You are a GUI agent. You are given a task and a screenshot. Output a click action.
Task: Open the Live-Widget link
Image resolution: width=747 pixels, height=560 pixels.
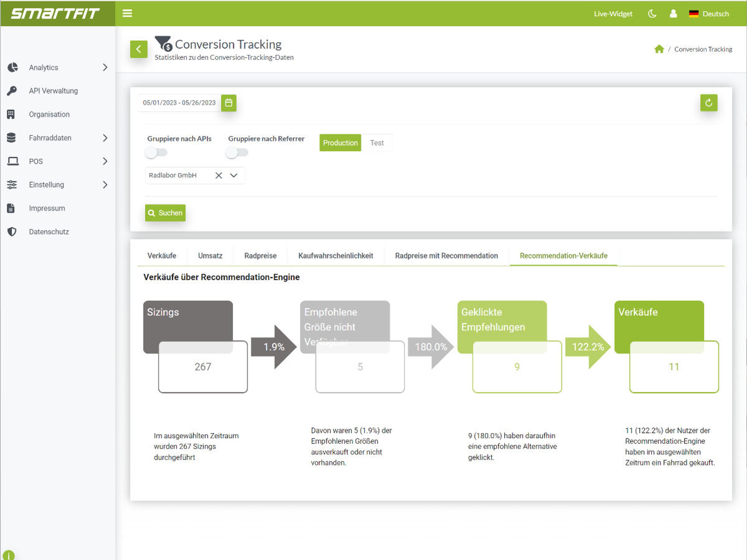pyautogui.click(x=613, y=14)
